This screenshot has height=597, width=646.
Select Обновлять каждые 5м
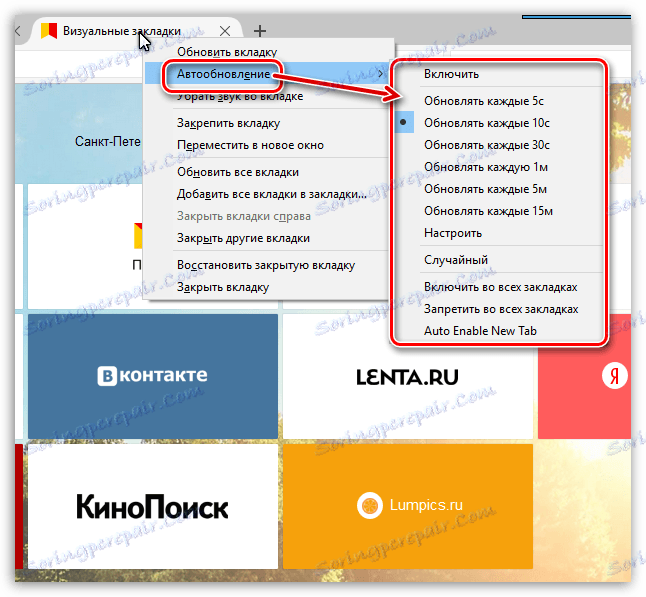pyautogui.click(x=499, y=189)
